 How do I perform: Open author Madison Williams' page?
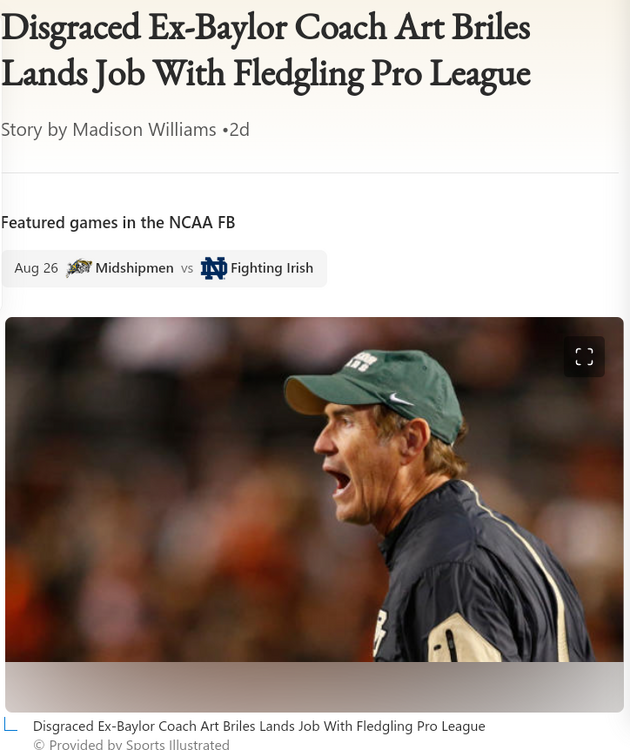[x=144, y=130]
